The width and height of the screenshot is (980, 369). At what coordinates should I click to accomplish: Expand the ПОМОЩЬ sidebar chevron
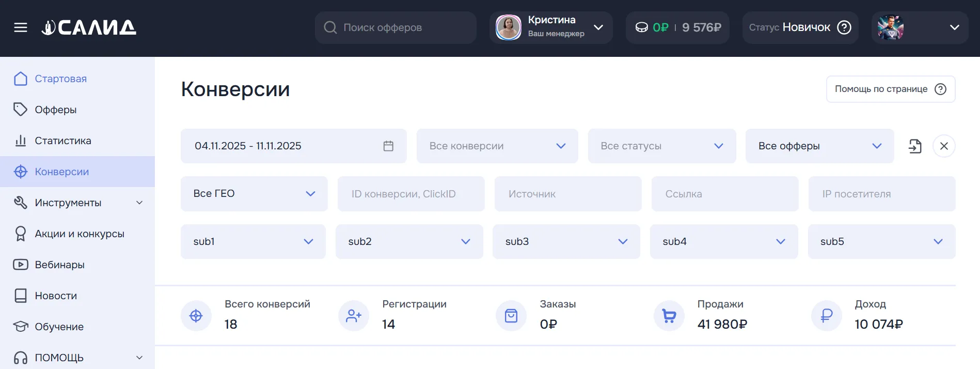coord(139,358)
